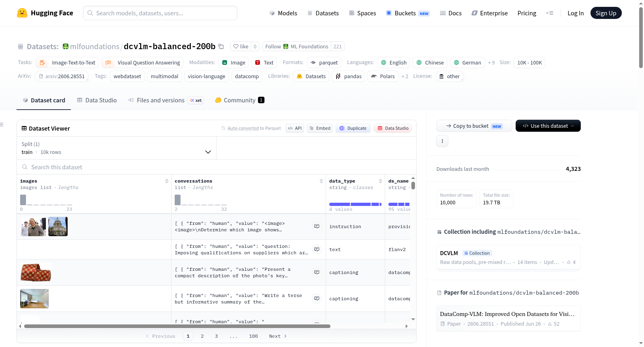The image size is (644, 347).
Task: Select the English language tag
Action: click(394, 62)
